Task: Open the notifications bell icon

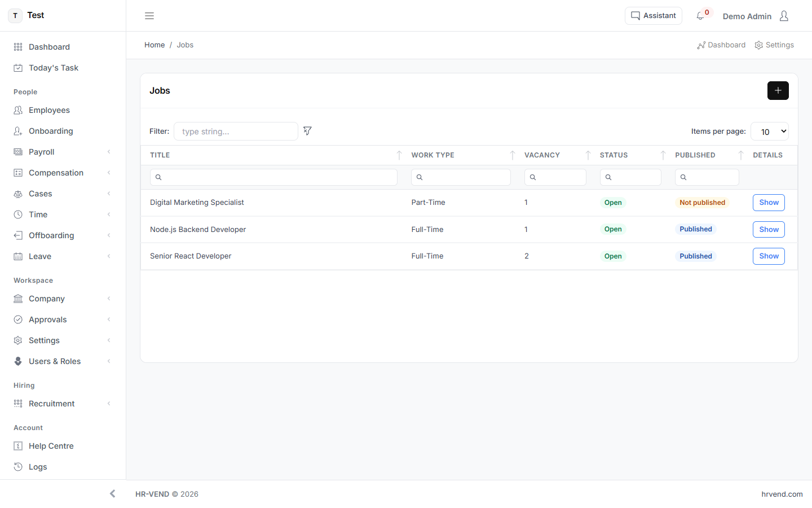Action: click(700, 16)
